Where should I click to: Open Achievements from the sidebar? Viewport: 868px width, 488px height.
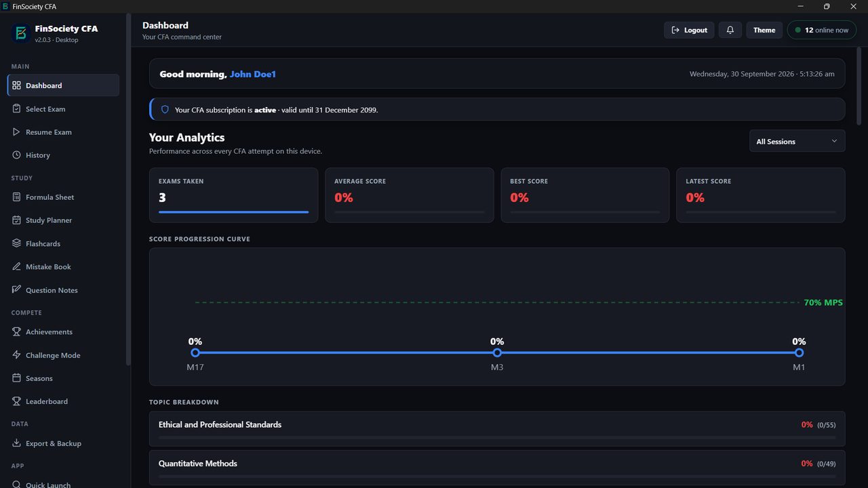coord(63,331)
